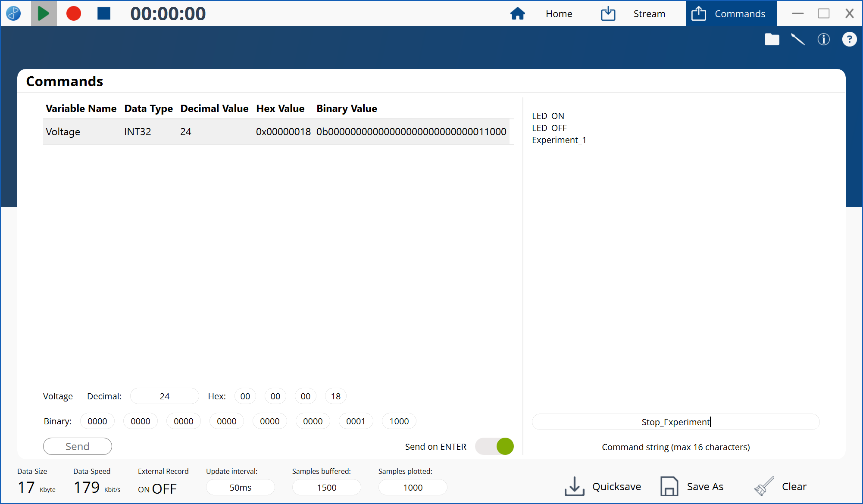Open the help question mark icon
The width and height of the screenshot is (863, 504).
[849, 39]
